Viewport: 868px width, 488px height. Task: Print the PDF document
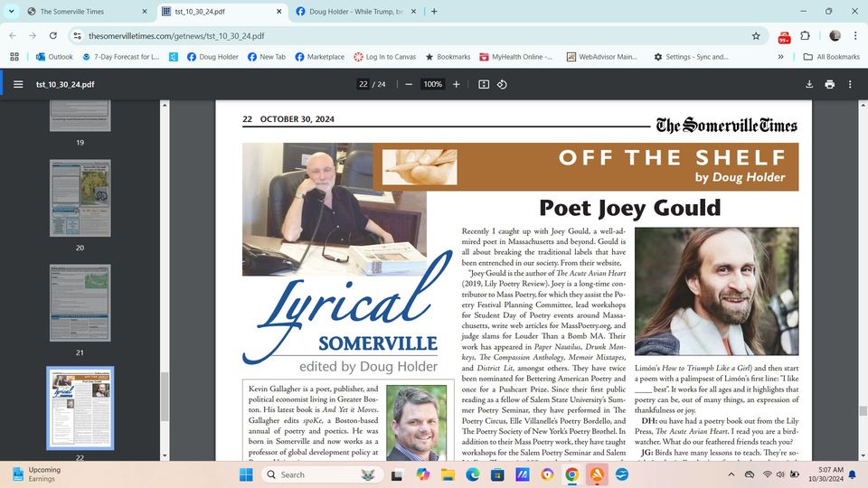[x=829, y=84]
